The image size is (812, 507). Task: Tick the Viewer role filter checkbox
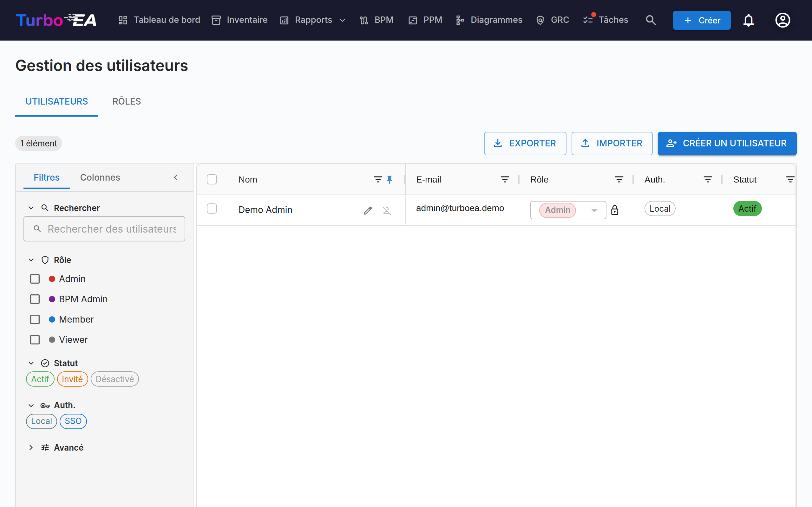pos(35,340)
